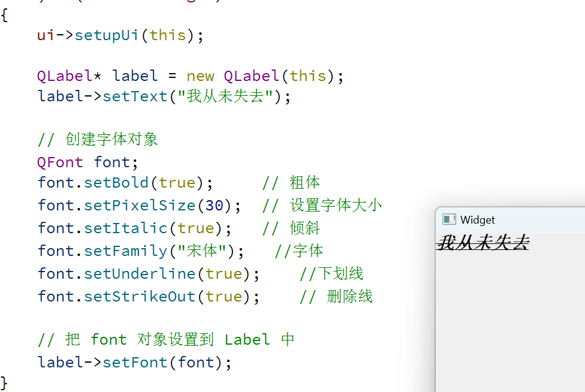The height and width of the screenshot is (392, 585).
Task: Click the 创建字体对象 comment line
Action: (x=111, y=140)
